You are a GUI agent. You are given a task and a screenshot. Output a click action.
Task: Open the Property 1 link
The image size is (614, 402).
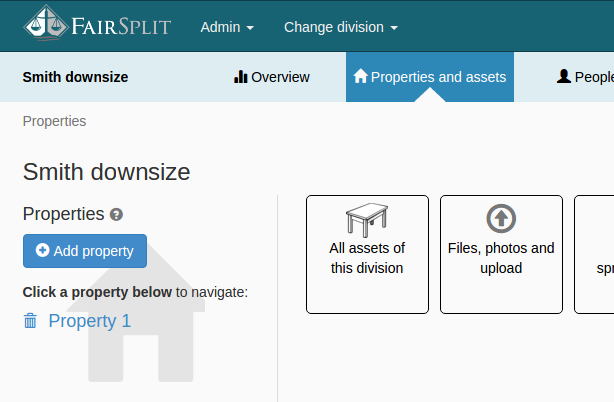pos(90,321)
